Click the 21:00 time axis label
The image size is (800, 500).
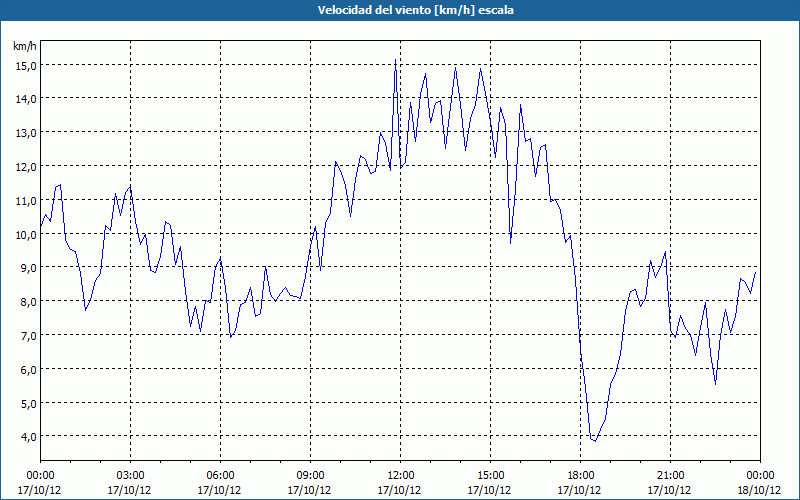click(x=670, y=476)
